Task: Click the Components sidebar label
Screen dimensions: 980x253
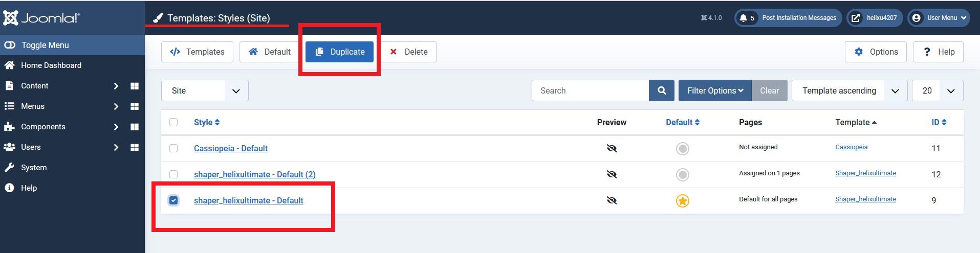Action: 43,127
